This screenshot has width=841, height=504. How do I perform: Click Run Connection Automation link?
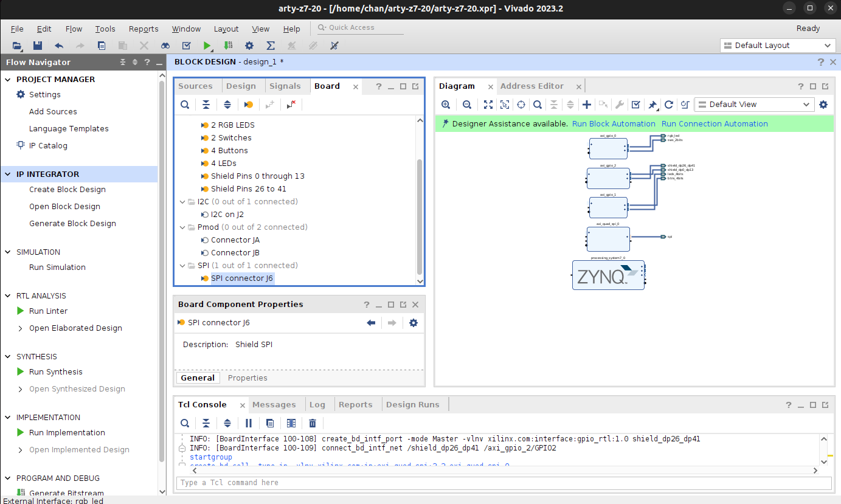pyautogui.click(x=715, y=124)
